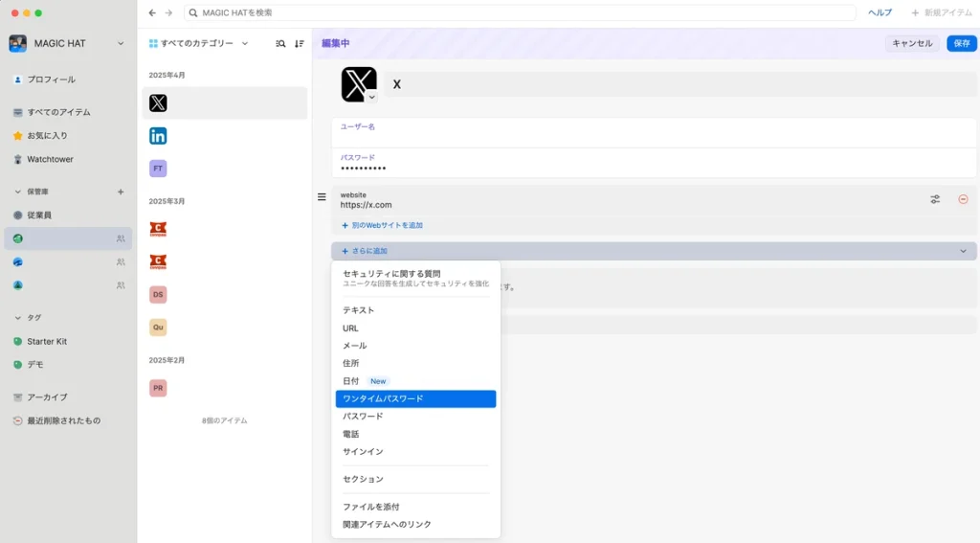Open Watchtower in the sidebar
Screen dimensions: 980x543
[50, 159]
